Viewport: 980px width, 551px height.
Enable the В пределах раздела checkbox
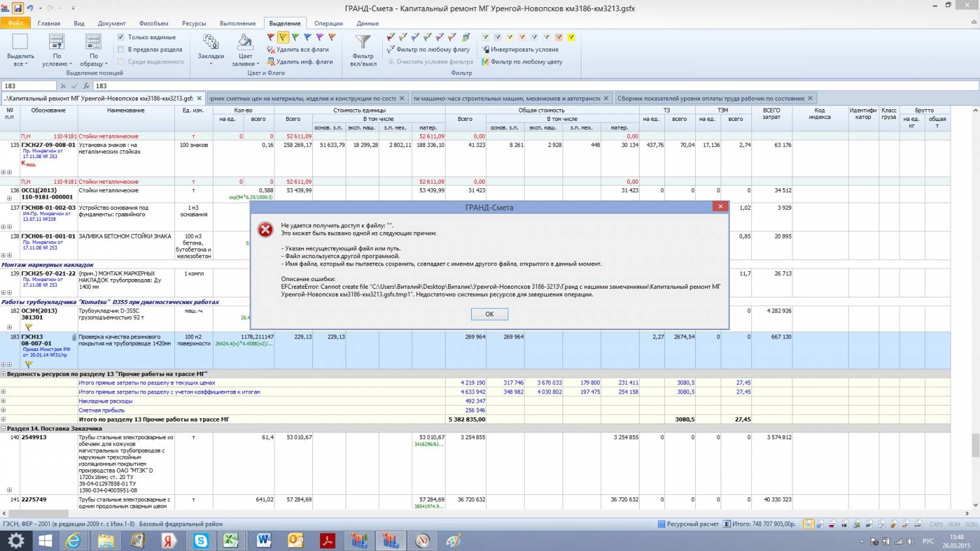pos(121,50)
